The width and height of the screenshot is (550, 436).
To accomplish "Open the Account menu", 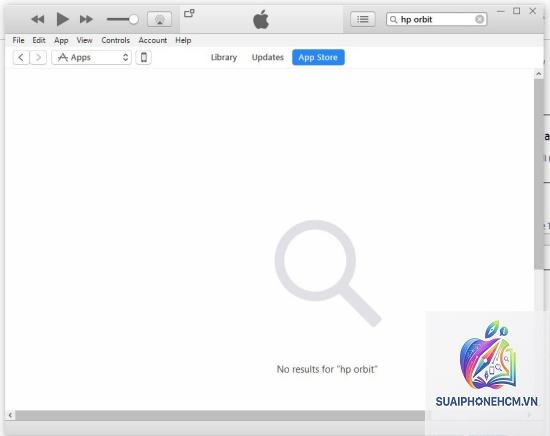I will click(x=153, y=40).
